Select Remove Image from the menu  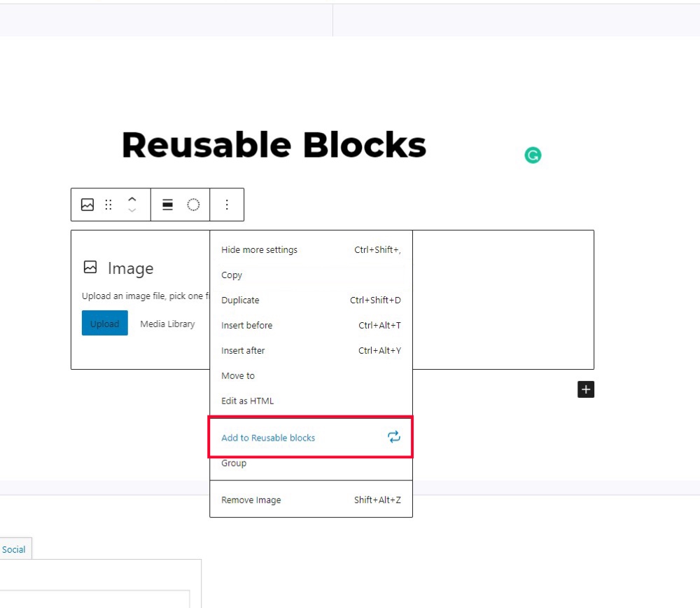[251, 500]
